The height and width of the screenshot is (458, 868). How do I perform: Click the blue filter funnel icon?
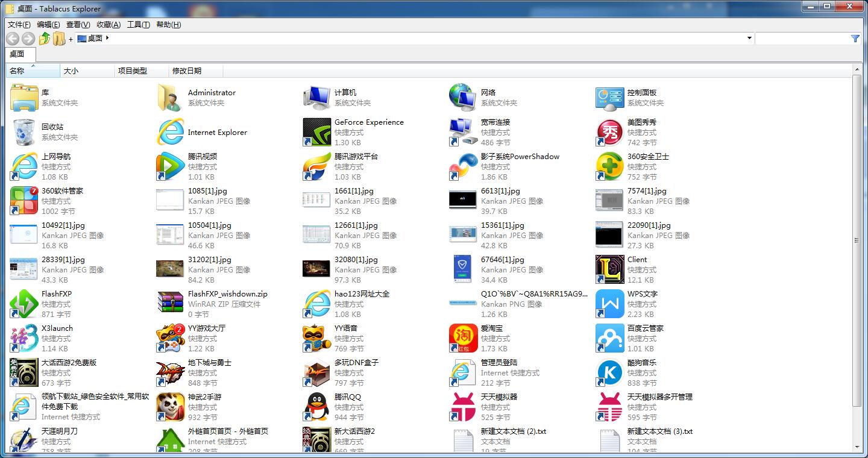(x=855, y=39)
